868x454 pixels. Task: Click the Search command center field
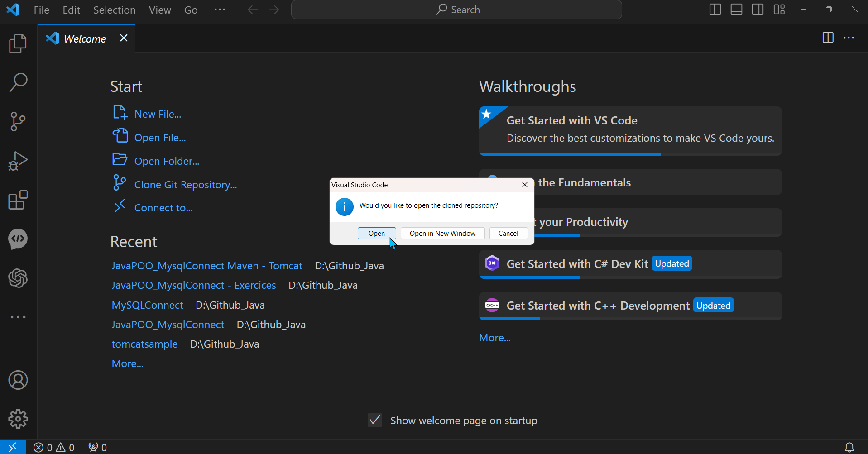(456, 10)
